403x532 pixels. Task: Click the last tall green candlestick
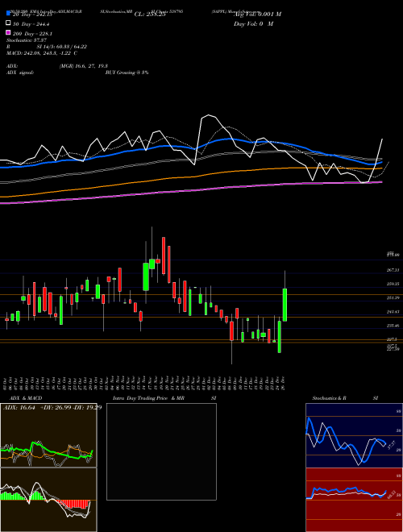pos(285,305)
